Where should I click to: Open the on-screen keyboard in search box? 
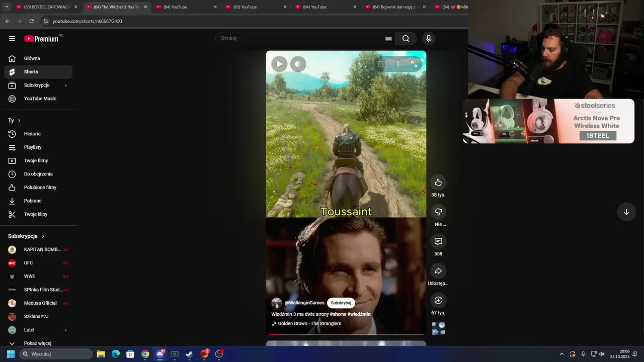388,39
